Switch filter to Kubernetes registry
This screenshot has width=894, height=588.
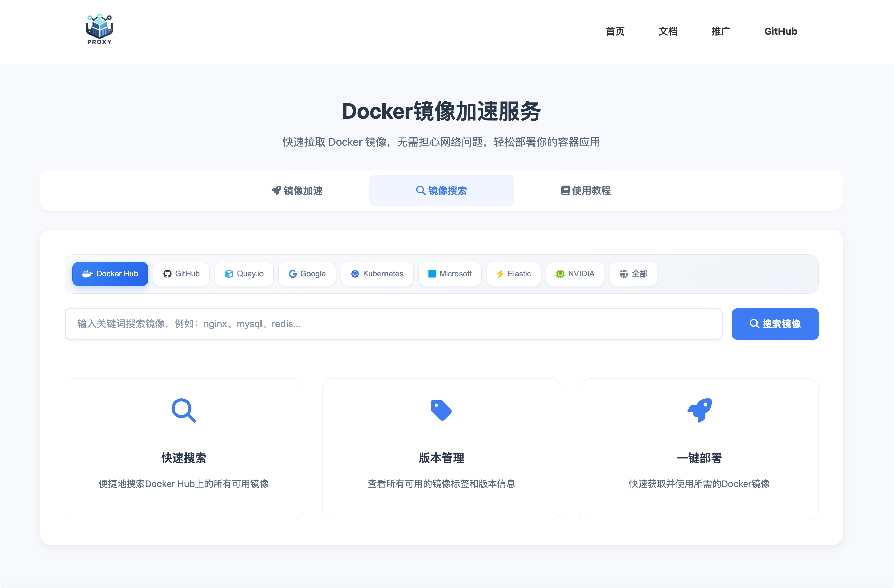[x=377, y=273]
